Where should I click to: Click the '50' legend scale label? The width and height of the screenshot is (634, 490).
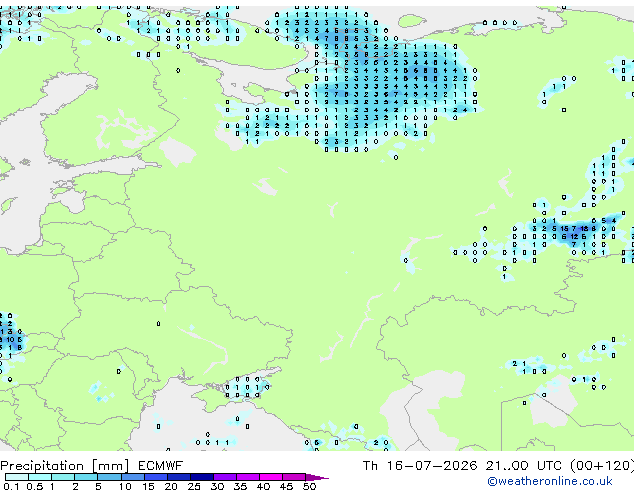[309, 486]
